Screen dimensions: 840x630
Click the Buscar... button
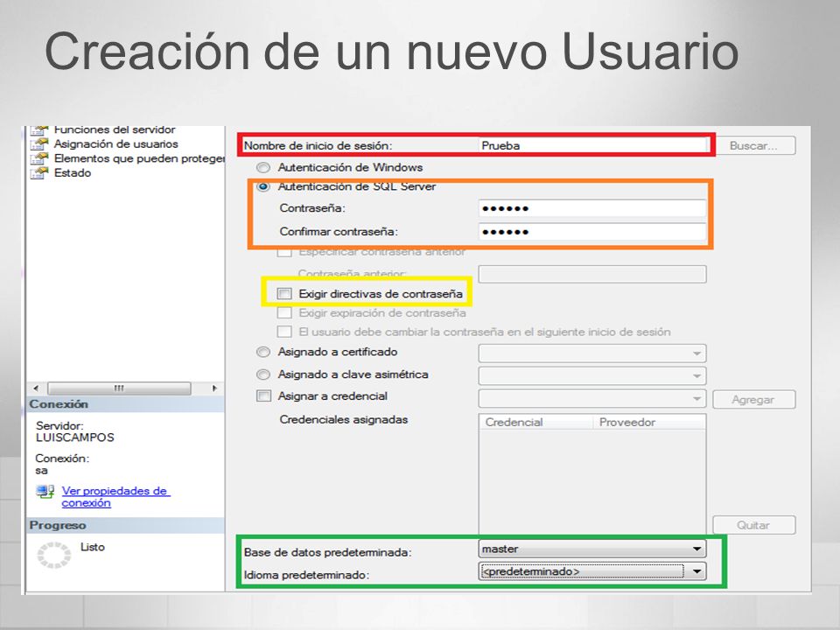(x=753, y=146)
